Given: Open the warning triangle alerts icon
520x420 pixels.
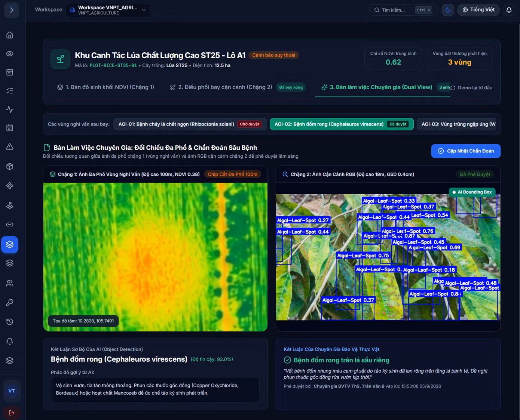Looking at the screenshot, I should [x=10, y=146].
